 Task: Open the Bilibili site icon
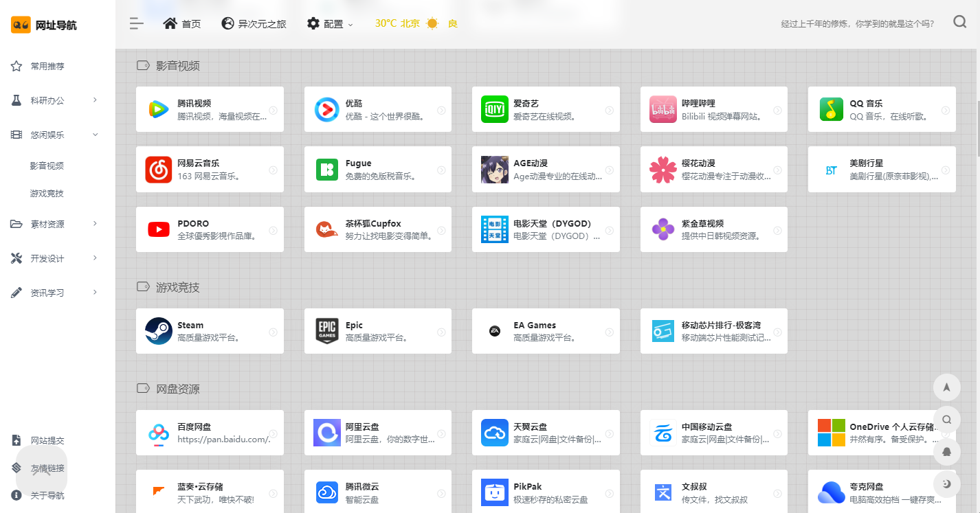[662, 110]
